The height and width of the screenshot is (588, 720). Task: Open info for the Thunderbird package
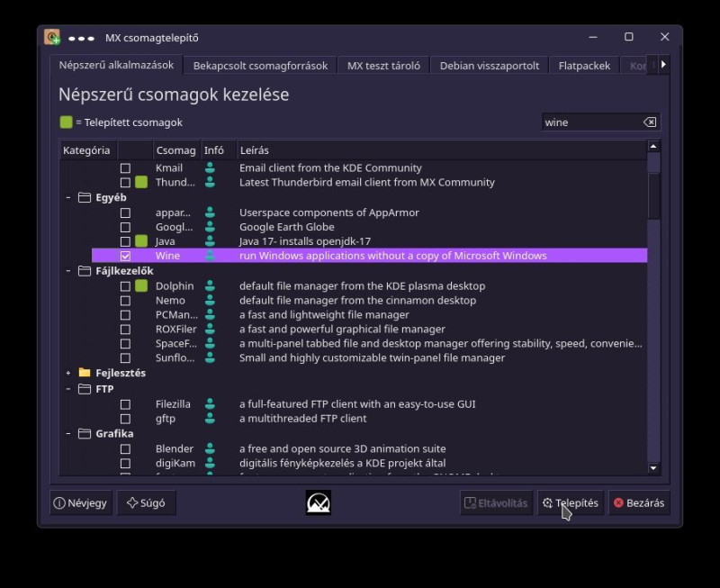tap(210, 183)
